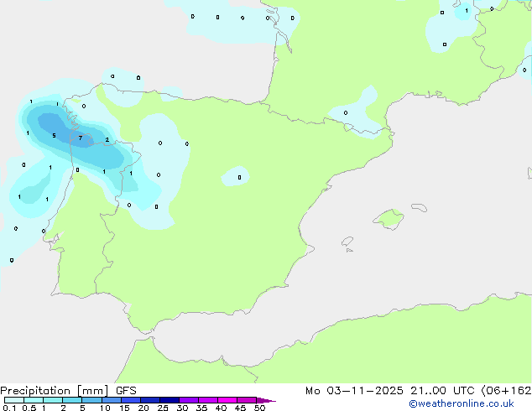
Task: Click the '25' legend label
Action: [x=163, y=408]
